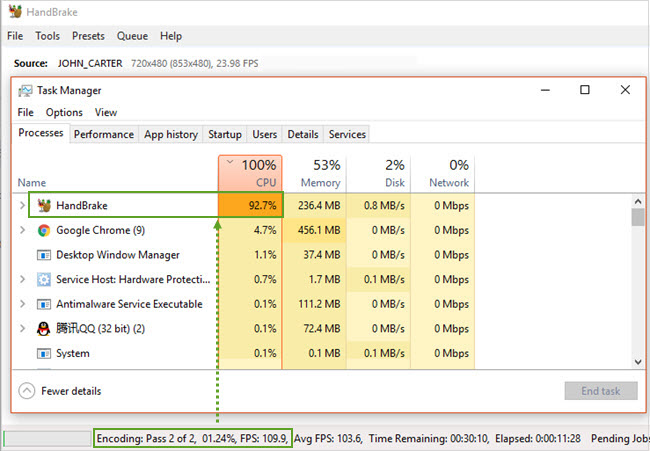Click the Encoding: Pass 2 of 2 status

pyautogui.click(x=193, y=438)
